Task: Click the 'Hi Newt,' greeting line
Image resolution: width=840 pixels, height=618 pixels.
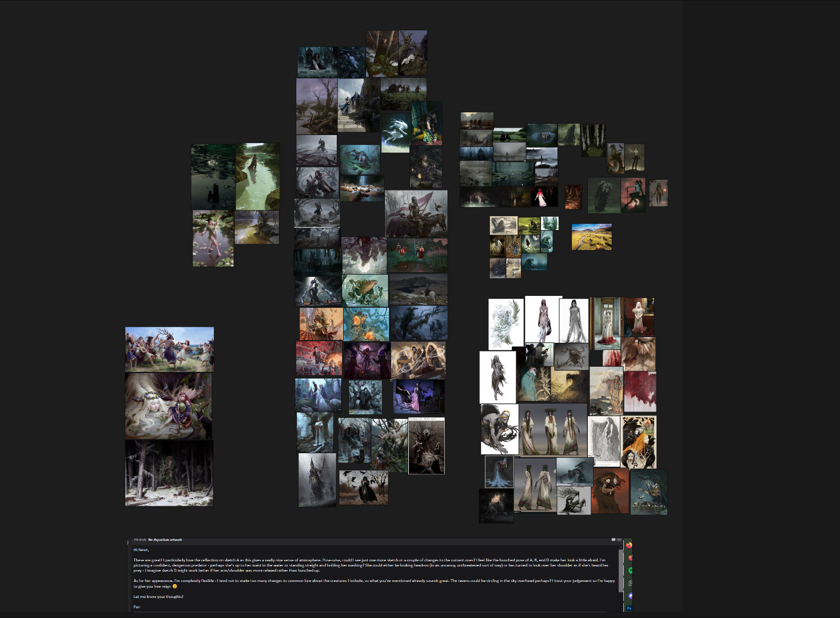Action: (141, 550)
